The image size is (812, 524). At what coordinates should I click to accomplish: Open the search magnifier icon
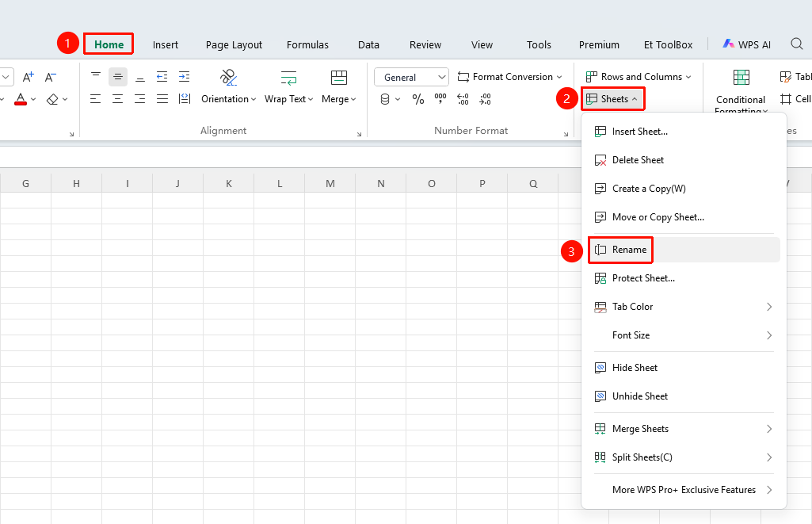click(x=797, y=44)
